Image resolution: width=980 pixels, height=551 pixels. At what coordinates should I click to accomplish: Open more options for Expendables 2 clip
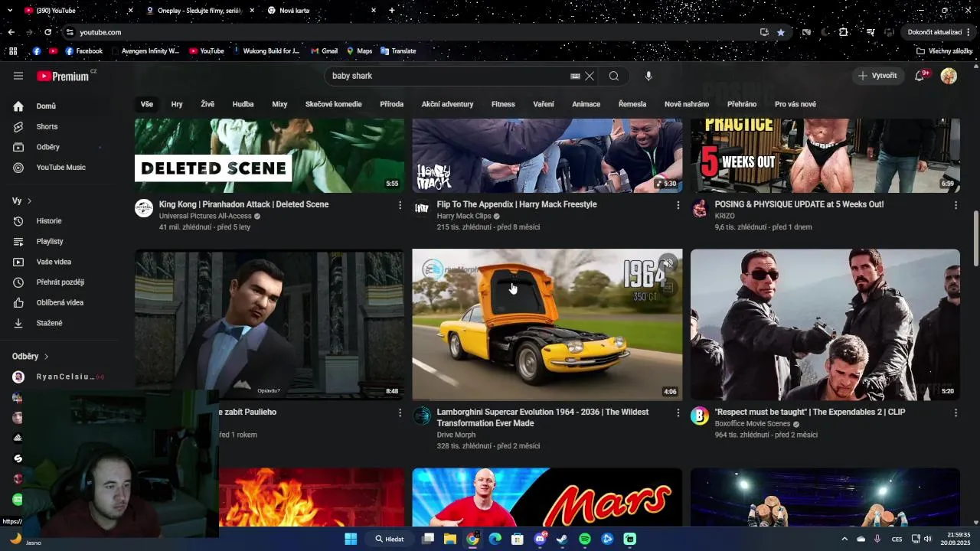click(955, 412)
